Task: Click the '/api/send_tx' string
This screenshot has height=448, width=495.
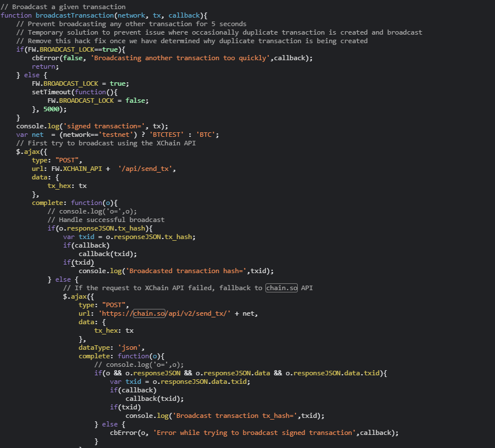Action: [145, 169]
